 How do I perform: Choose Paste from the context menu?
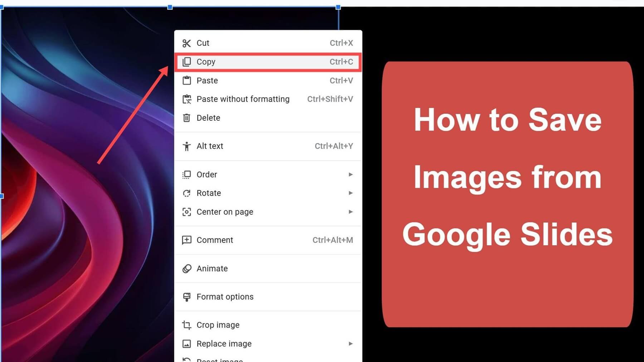click(268, 80)
